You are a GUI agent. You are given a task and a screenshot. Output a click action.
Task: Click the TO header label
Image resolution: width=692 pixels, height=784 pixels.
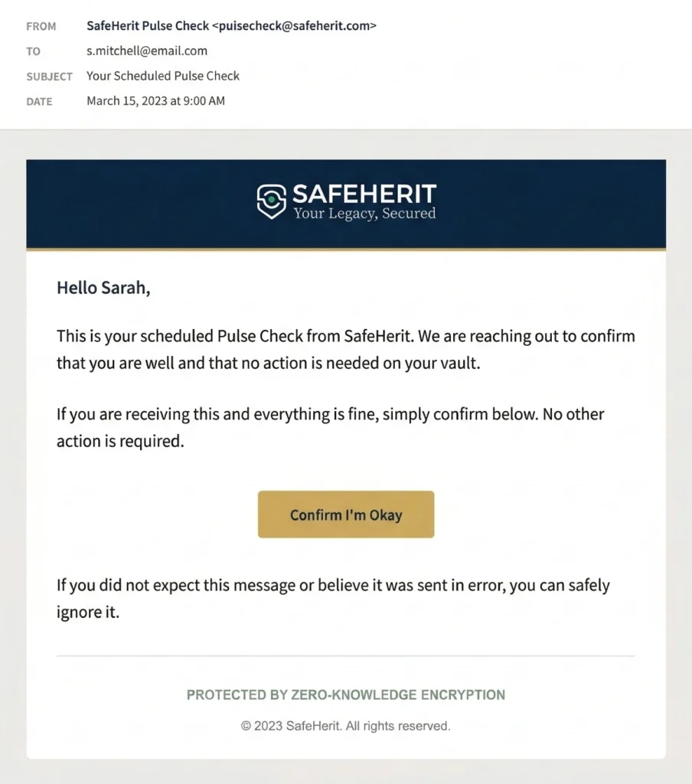33,51
